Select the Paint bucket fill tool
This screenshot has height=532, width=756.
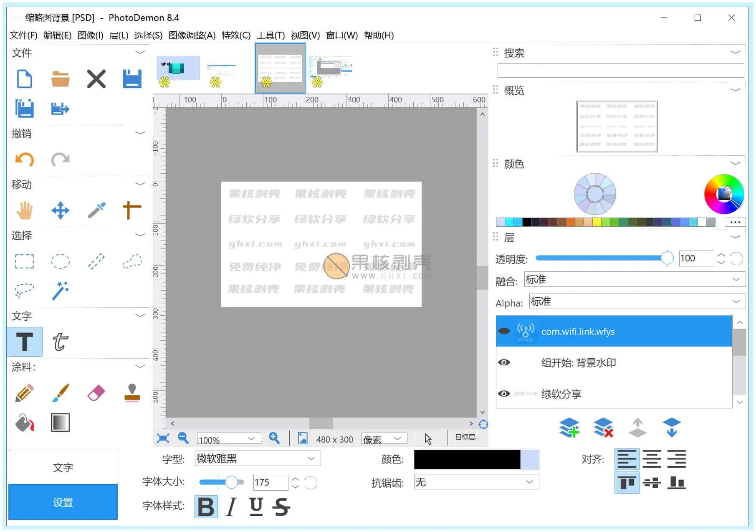point(24,423)
